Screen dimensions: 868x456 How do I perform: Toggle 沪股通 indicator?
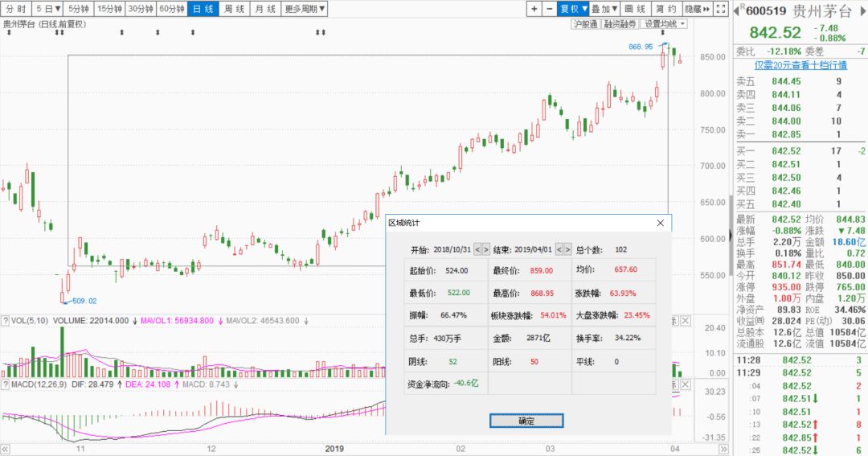[x=584, y=24]
